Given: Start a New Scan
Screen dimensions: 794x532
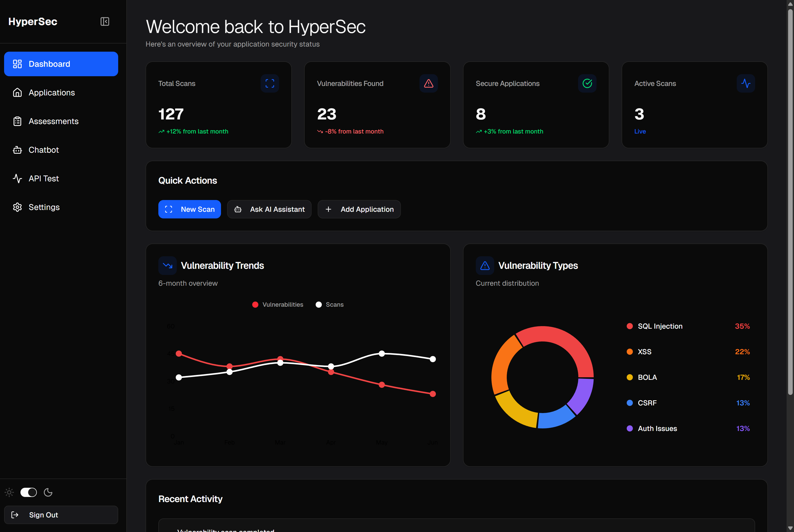Looking at the screenshot, I should coord(189,209).
